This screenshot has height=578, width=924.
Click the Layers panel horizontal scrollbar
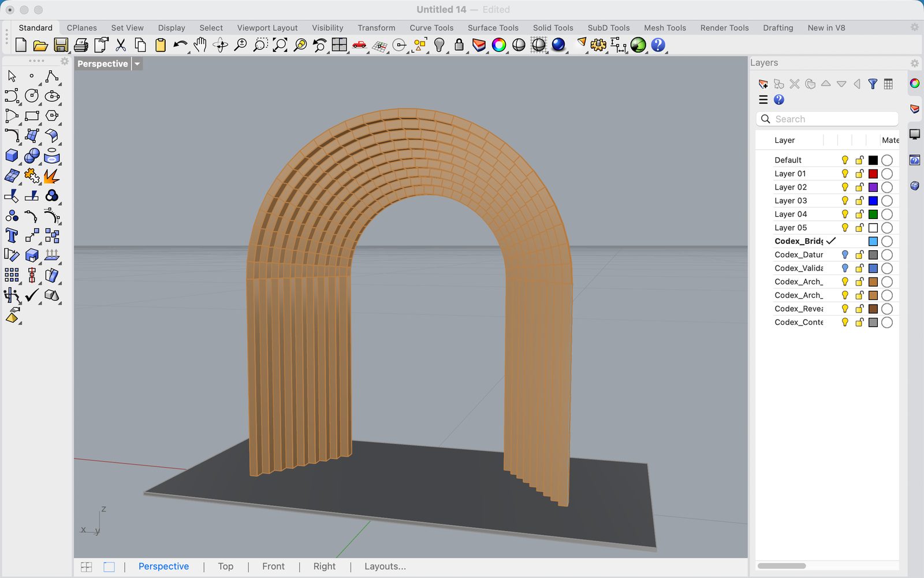[781, 566]
